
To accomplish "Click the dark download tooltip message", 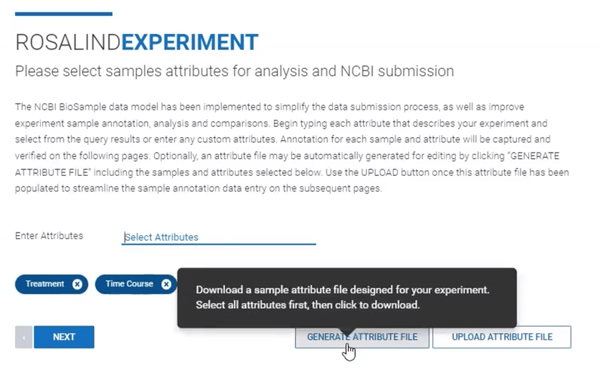I will click(x=347, y=298).
